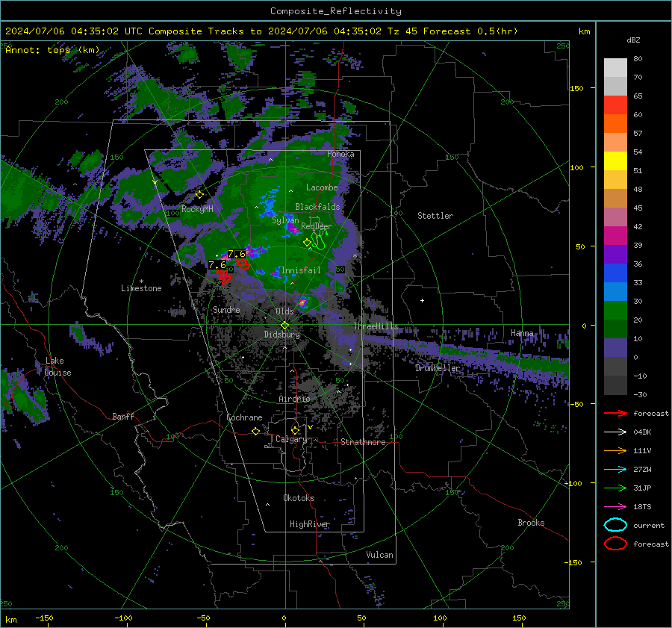This screenshot has height=628, width=672.
Task: Select the darkest gray swatch above -30
Action: [615, 385]
